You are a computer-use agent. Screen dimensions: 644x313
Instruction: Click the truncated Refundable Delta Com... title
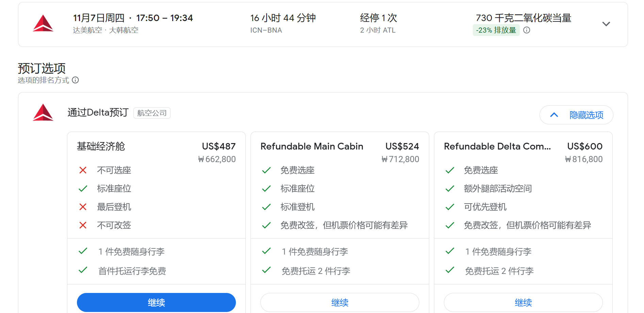[497, 146]
